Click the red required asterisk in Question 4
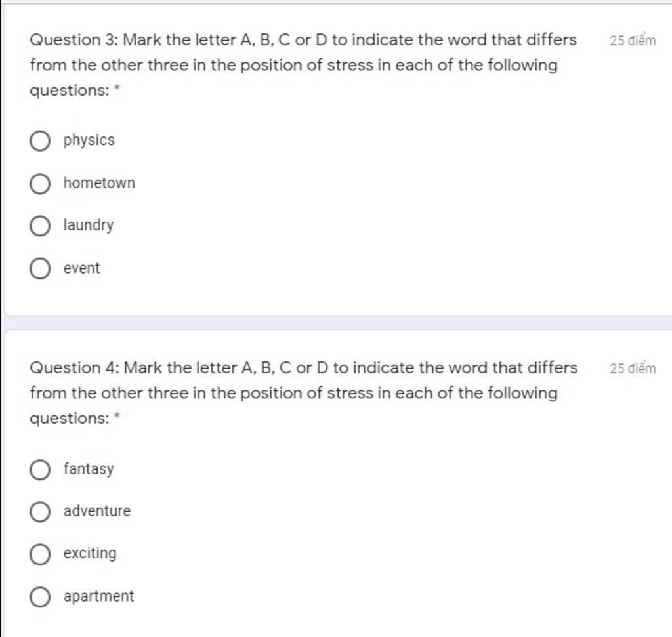Screen dimensions: 672x637 coord(117,415)
